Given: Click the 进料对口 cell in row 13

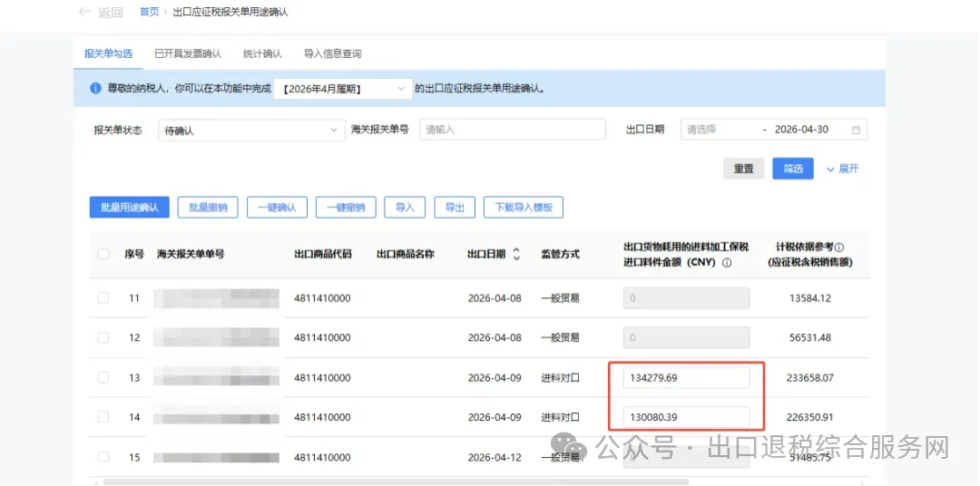Looking at the screenshot, I should [561, 377].
